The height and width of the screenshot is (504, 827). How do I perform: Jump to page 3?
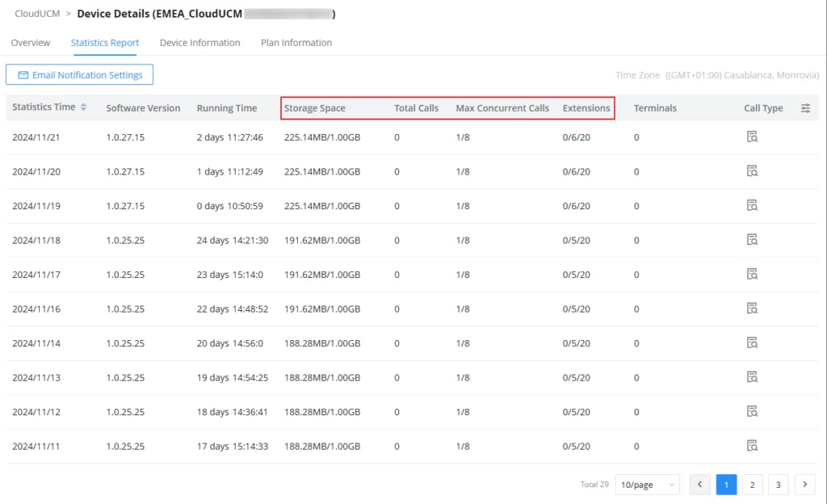[778, 485]
